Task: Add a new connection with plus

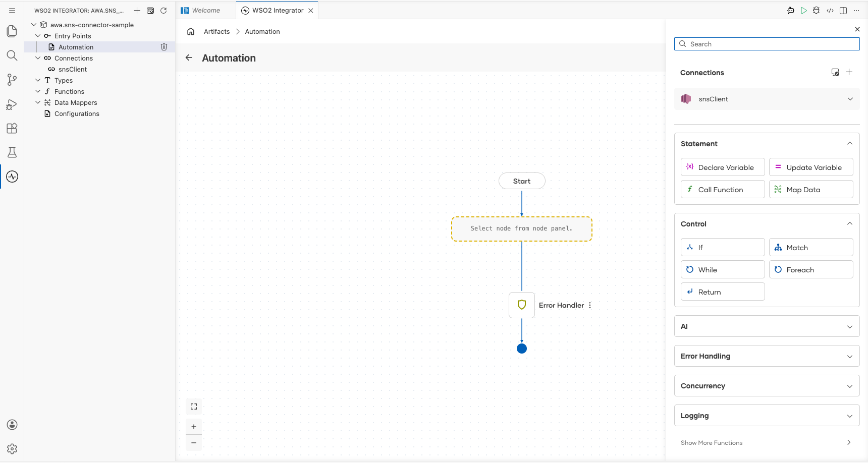Action: click(849, 72)
